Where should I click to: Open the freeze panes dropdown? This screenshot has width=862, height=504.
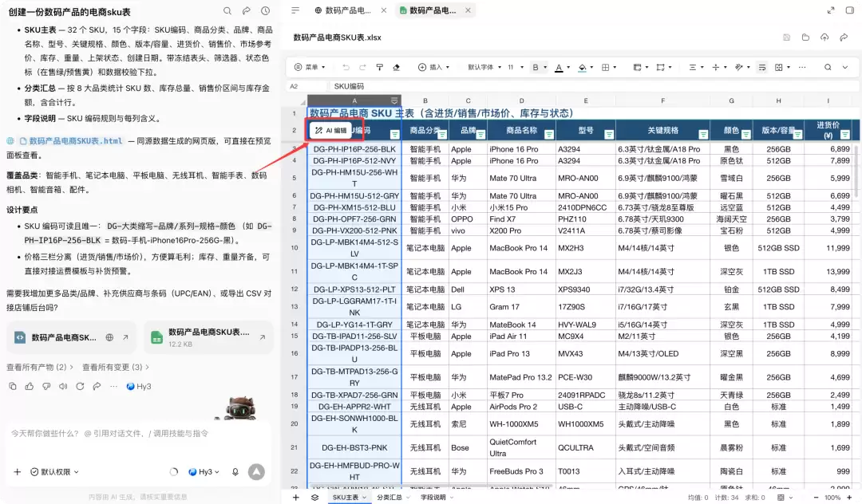(640, 67)
